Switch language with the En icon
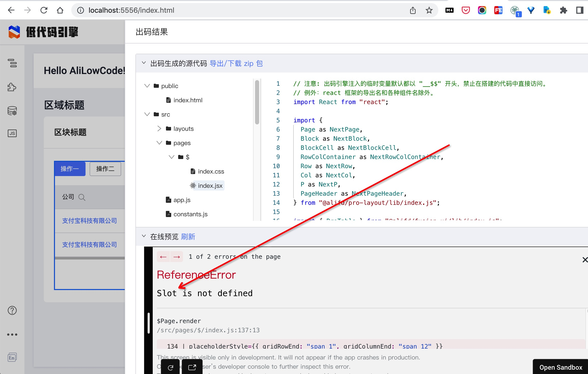 click(12, 357)
